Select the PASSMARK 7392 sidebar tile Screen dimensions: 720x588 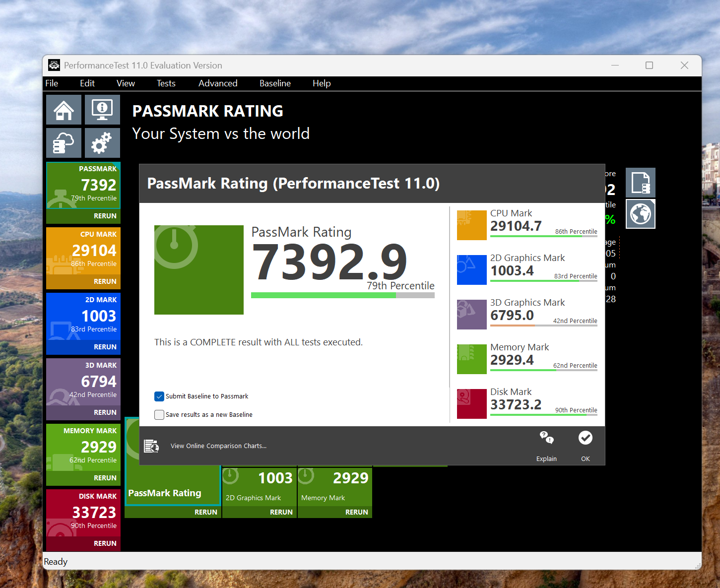coord(83,186)
